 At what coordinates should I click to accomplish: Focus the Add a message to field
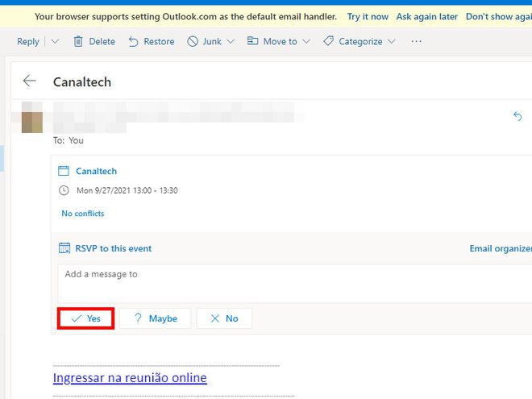pyautogui.click(x=294, y=283)
